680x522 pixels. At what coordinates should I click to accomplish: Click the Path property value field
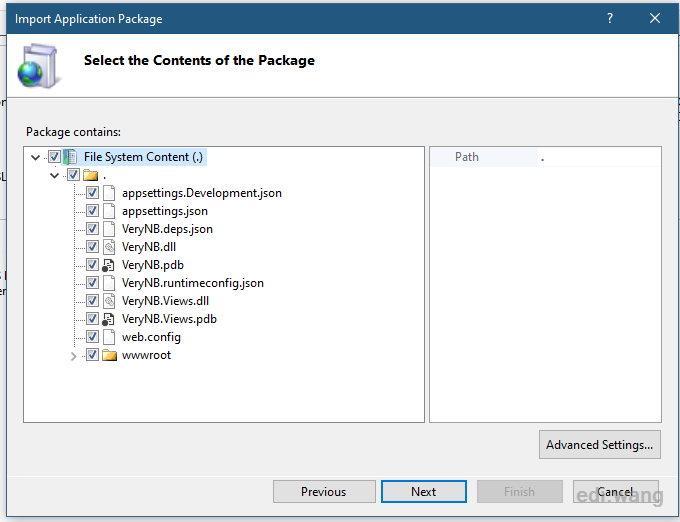599,157
